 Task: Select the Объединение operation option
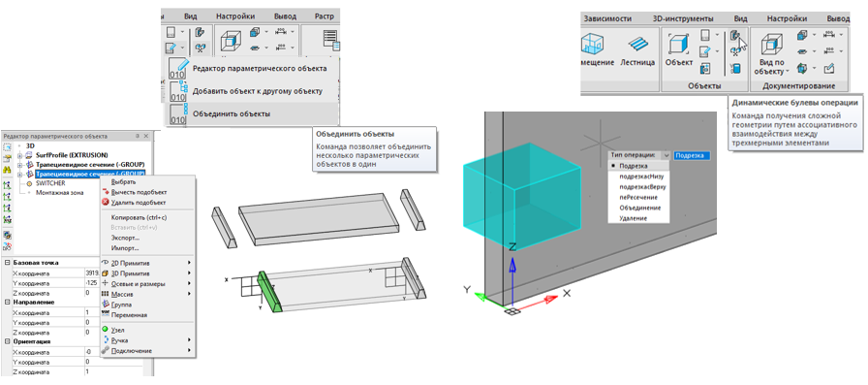[x=638, y=208]
